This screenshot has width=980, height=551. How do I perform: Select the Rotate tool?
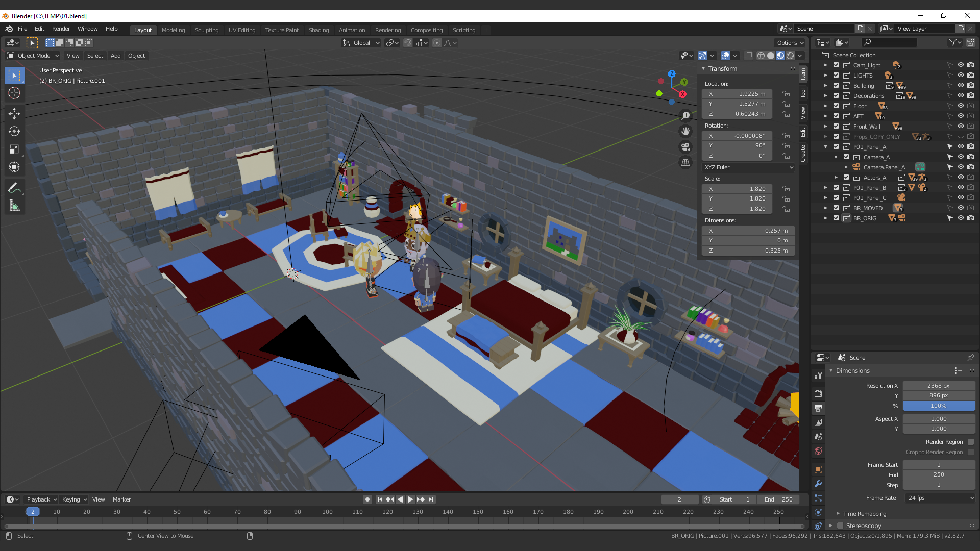pos(14,132)
